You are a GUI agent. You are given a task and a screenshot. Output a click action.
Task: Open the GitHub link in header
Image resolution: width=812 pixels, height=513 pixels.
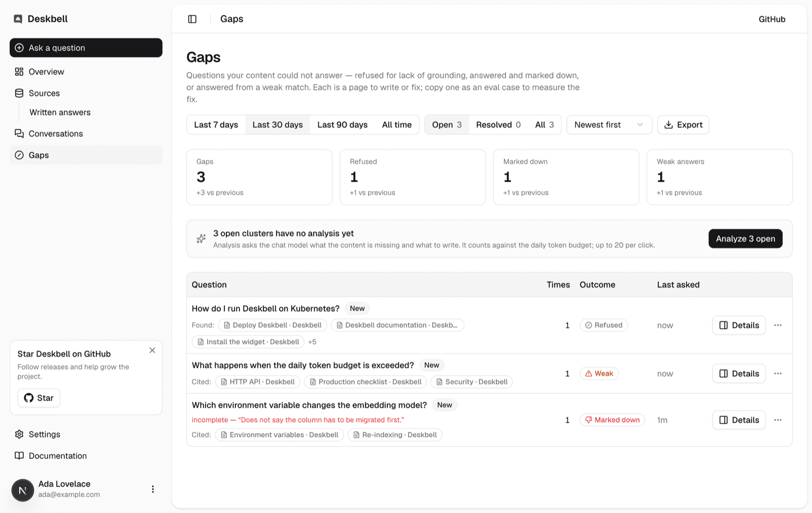[x=772, y=19]
